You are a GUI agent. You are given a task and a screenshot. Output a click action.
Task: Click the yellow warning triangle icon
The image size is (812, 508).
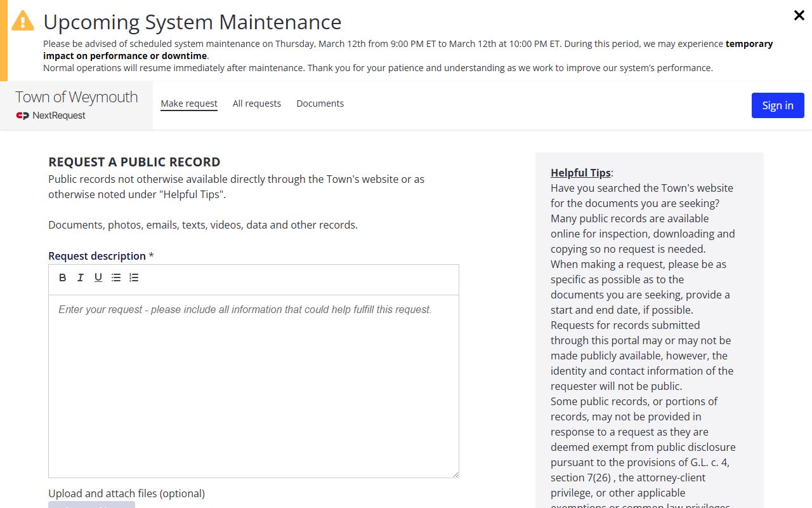[x=23, y=21]
